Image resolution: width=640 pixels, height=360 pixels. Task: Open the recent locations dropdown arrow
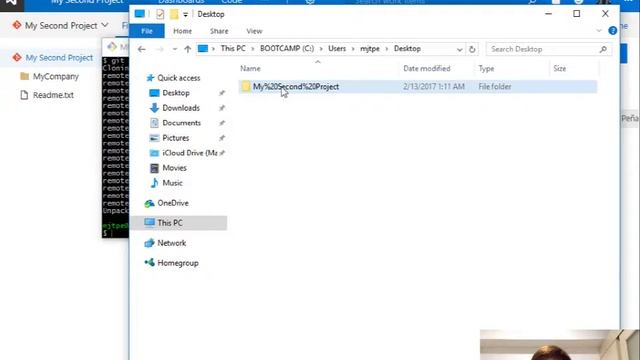coord(175,49)
